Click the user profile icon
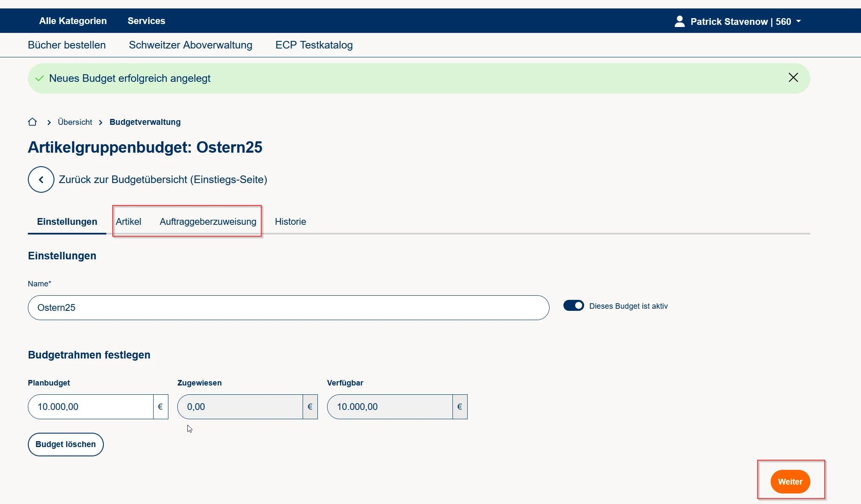Screen dimensions: 861x504 [680, 22]
